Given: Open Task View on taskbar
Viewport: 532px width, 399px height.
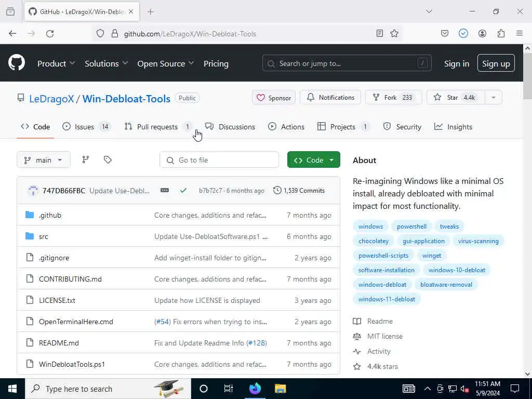Looking at the screenshot, I should coord(229,389).
